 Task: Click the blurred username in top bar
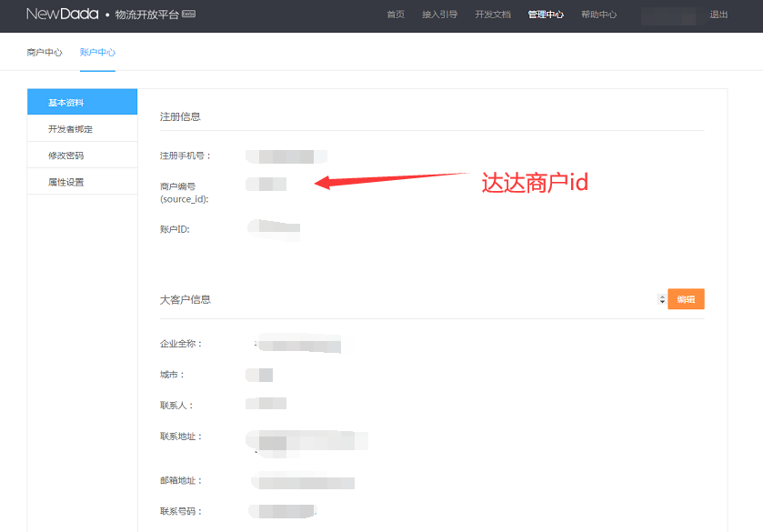[x=668, y=15]
